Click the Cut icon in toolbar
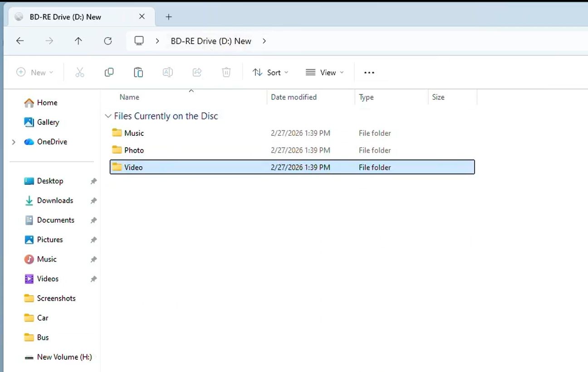 80,72
